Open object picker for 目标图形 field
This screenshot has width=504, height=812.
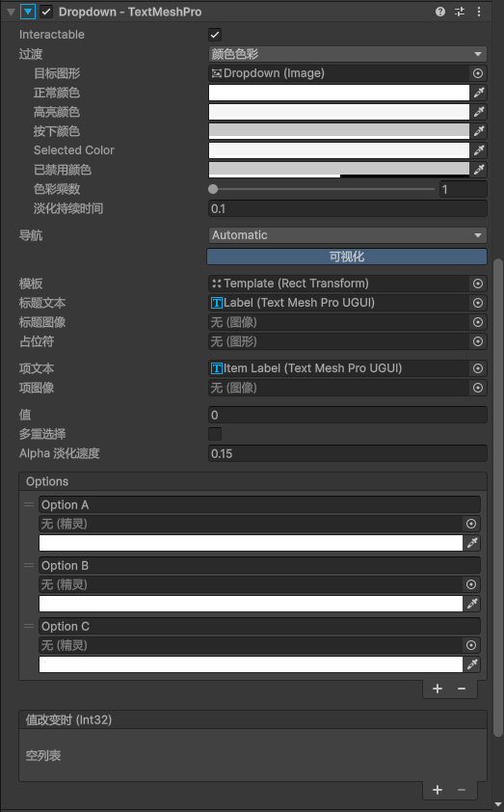coord(478,73)
